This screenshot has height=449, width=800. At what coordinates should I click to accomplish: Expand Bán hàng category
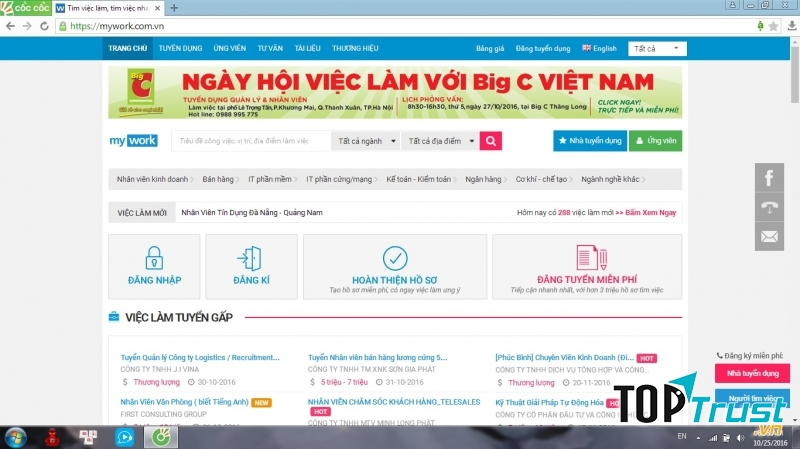coord(220,179)
